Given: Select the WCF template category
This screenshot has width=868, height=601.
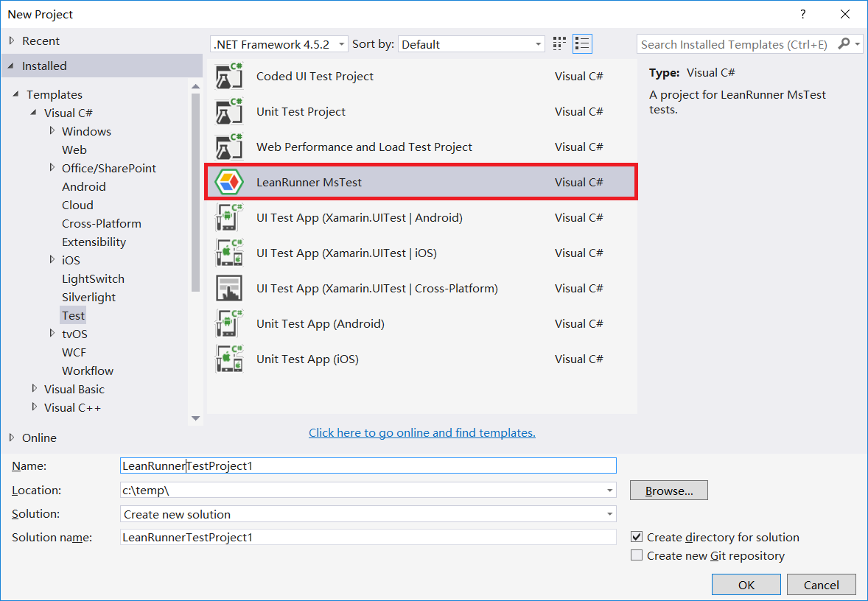Looking at the screenshot, I should (74, 353).
